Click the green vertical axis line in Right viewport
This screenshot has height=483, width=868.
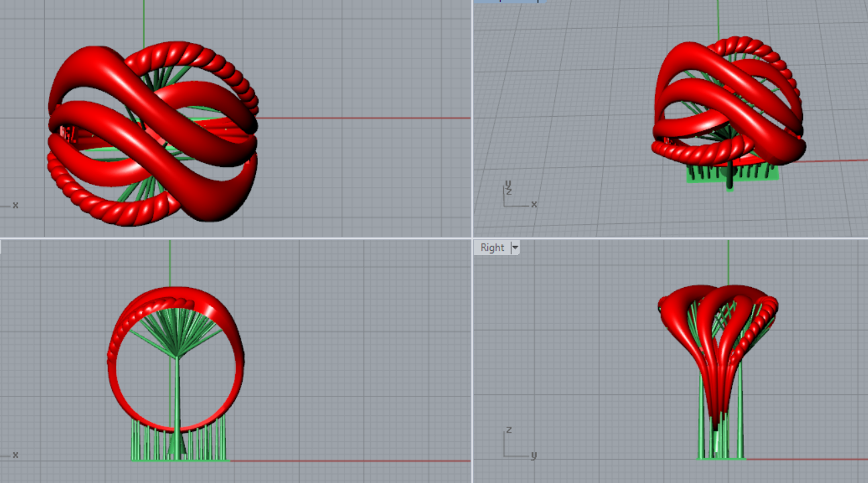pyautogui.click(x=728, y=262)
